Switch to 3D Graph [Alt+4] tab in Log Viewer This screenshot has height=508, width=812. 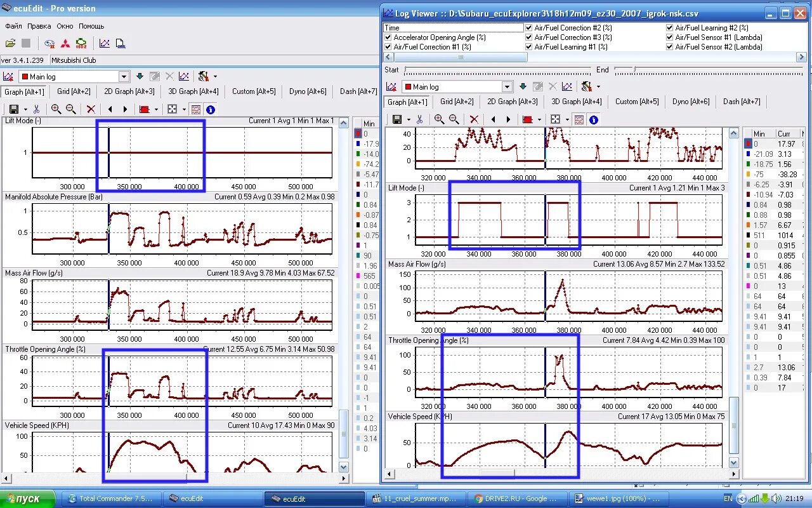point(576,102)
